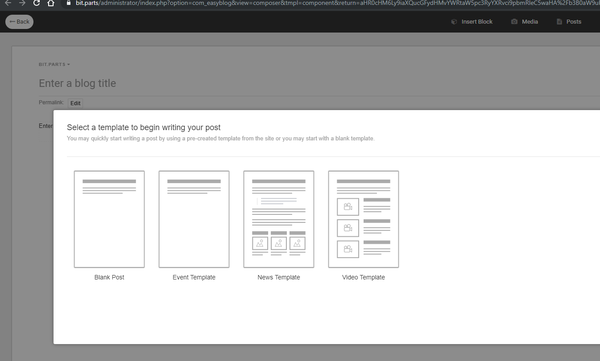Click the padlock icon in the address bar
Image resolution: width=600 pixels, height=361 pixels.
click(68, 3)
